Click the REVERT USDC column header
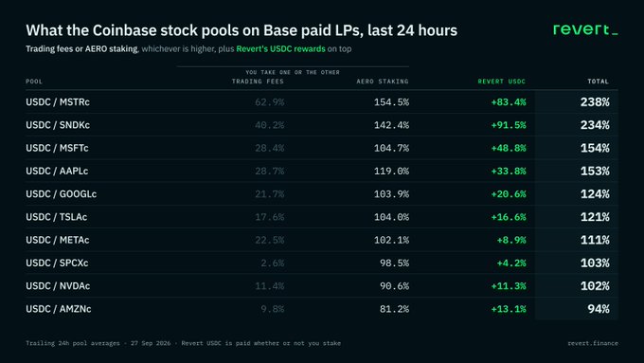Image resolution: width=644 pixels, height=363 pixels. tap(502, 82)
